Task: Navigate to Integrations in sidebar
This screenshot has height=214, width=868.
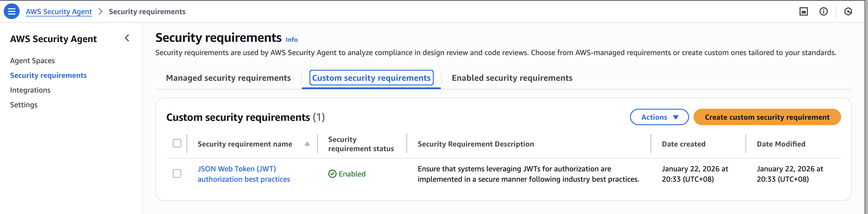Action: tap(30, 90)
